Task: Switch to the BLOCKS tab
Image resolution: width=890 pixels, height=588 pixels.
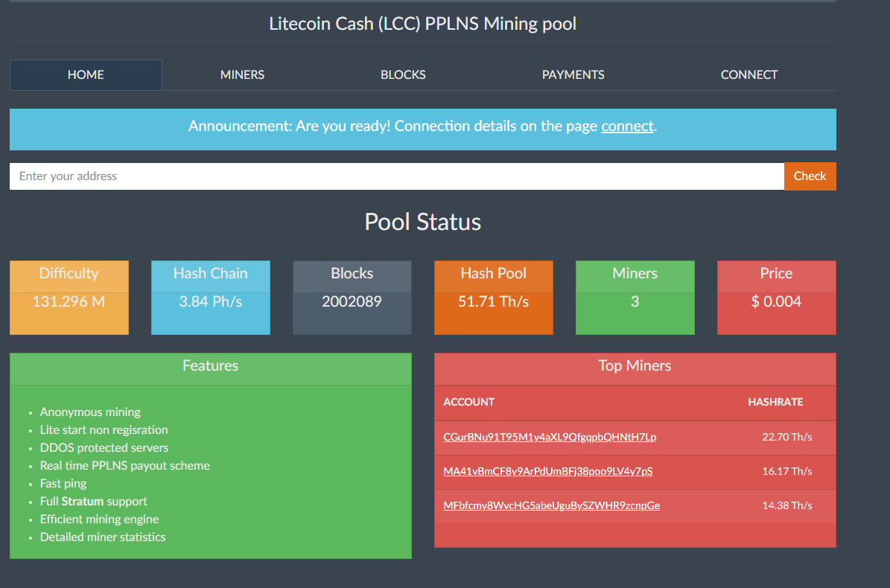Action: (x=403, y=74)
